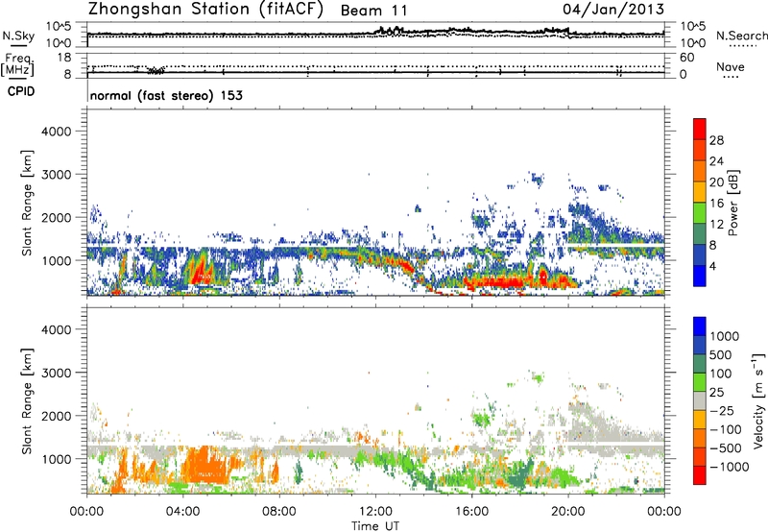Click the dark green velocity patch near 18:00
Screen dimensions: 768x532
point(519,475)
